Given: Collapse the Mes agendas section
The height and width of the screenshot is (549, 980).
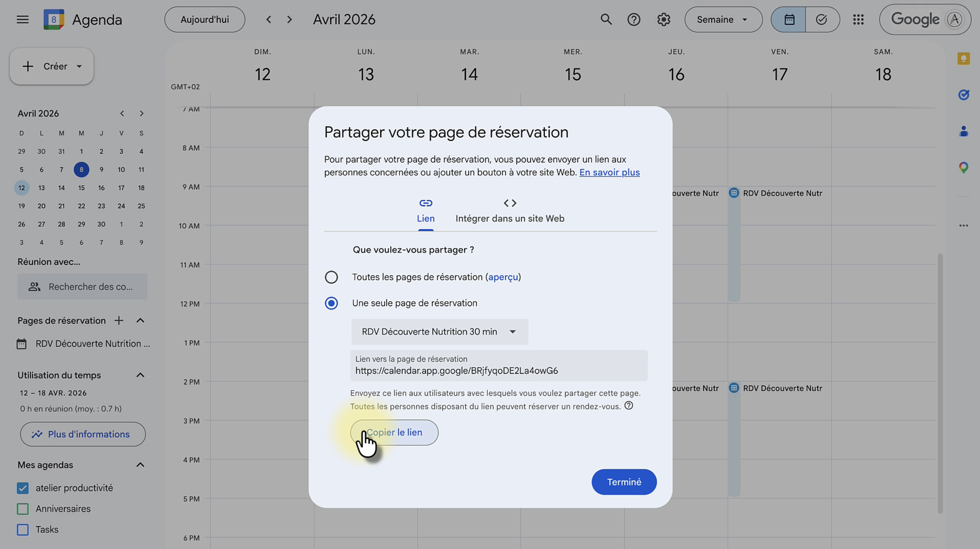Looking at the screenshot, I should coord(140,465).
